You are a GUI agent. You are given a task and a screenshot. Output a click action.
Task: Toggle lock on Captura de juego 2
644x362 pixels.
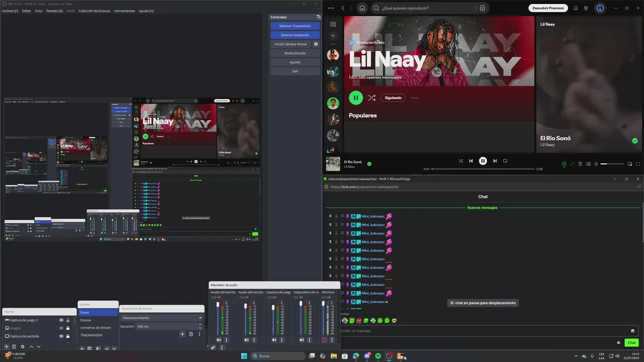(x=68, y=320)
